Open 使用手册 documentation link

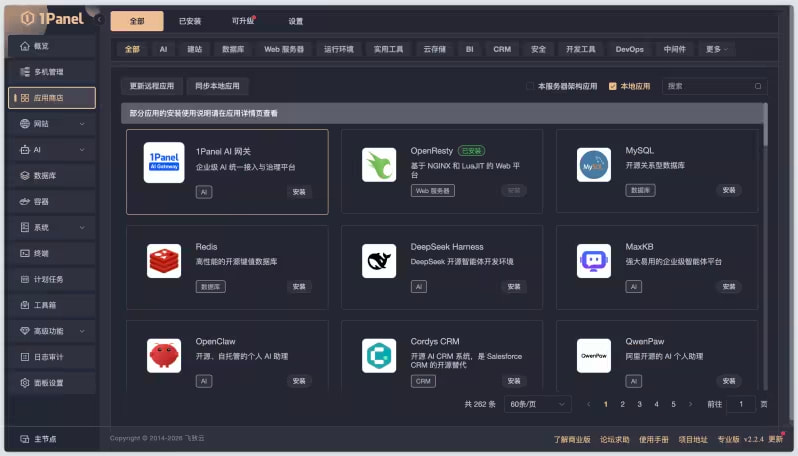[x=654, y=439]
